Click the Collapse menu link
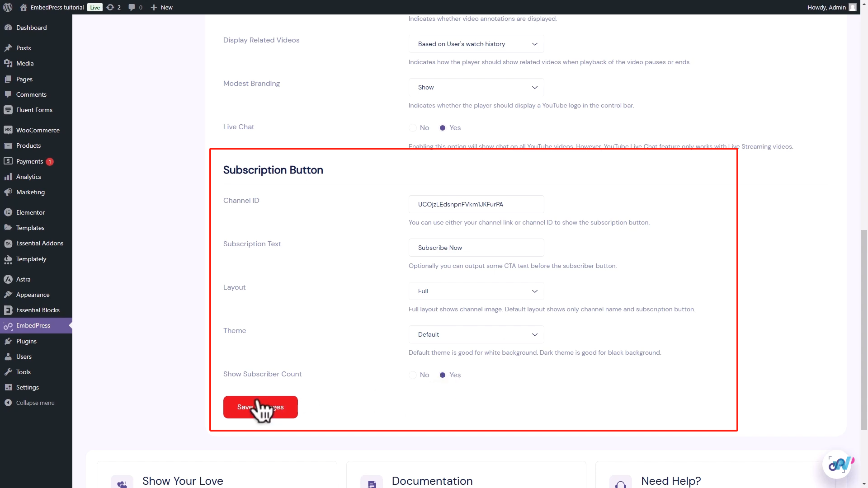Viewport: 868px width, 488px height. coord(35,403)
